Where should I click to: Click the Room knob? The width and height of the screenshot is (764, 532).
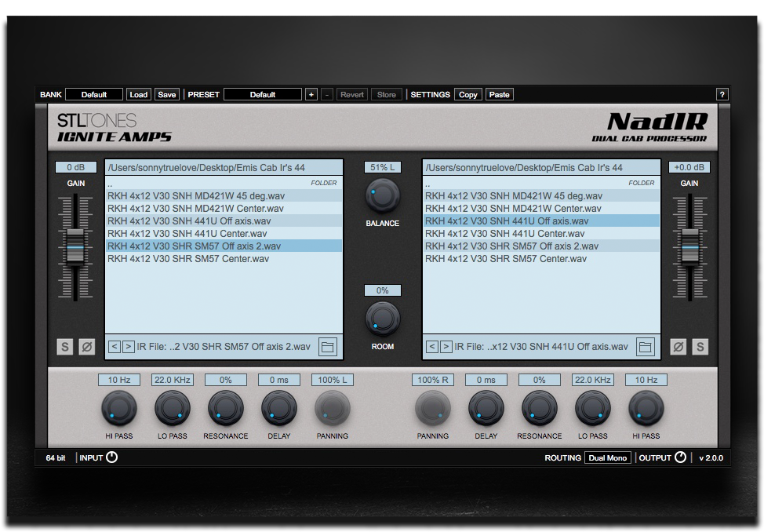pos(382,319)
